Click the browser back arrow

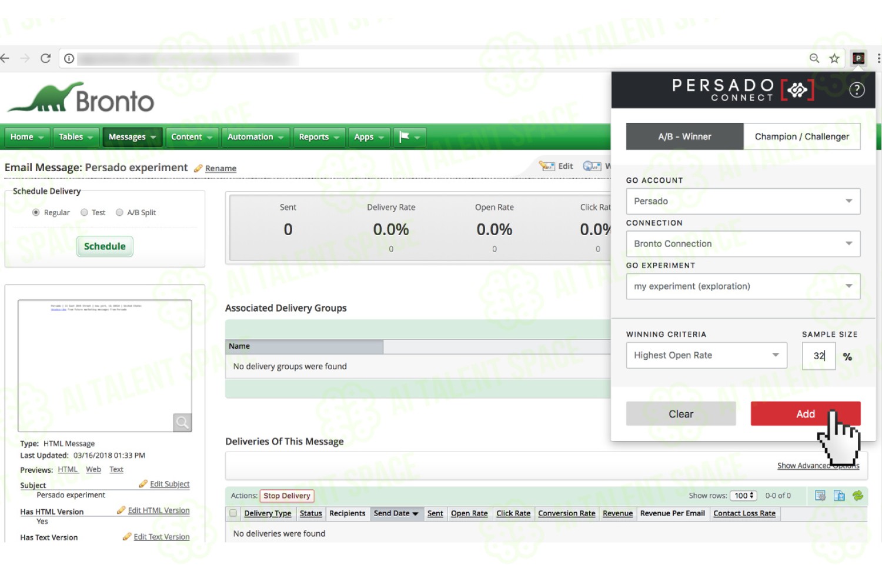click(x=5, y=58)
